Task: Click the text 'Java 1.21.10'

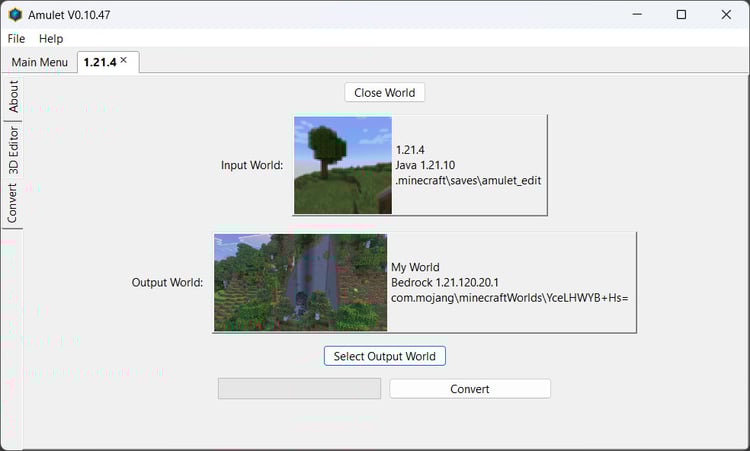Action: pyautogui.click(x=425, y=165)
